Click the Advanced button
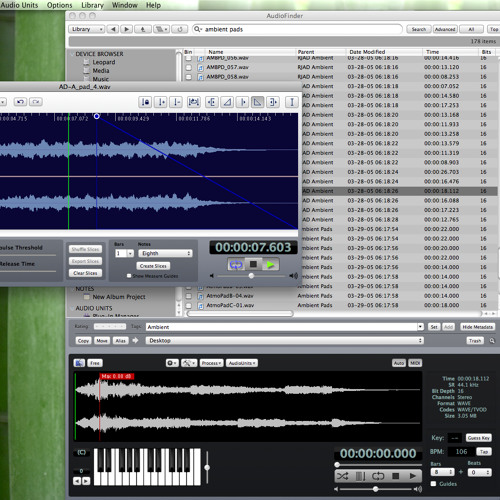 (x=445, y=29)
